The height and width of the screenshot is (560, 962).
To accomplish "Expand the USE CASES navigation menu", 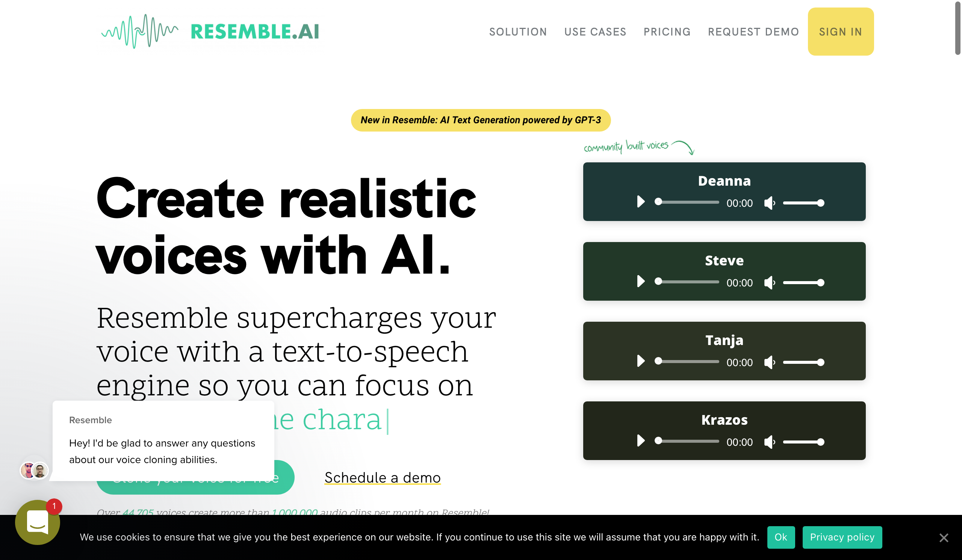I will point(595,32).
